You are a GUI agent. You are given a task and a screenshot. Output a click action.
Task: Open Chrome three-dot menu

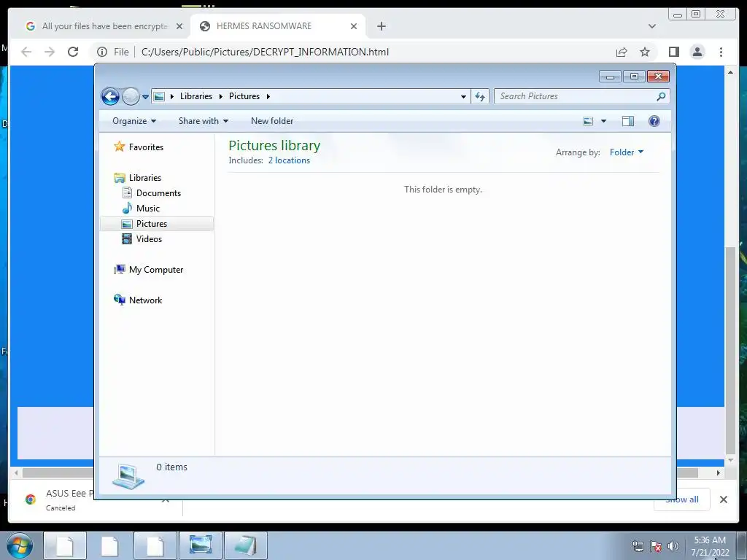click(x=721, y=52)
